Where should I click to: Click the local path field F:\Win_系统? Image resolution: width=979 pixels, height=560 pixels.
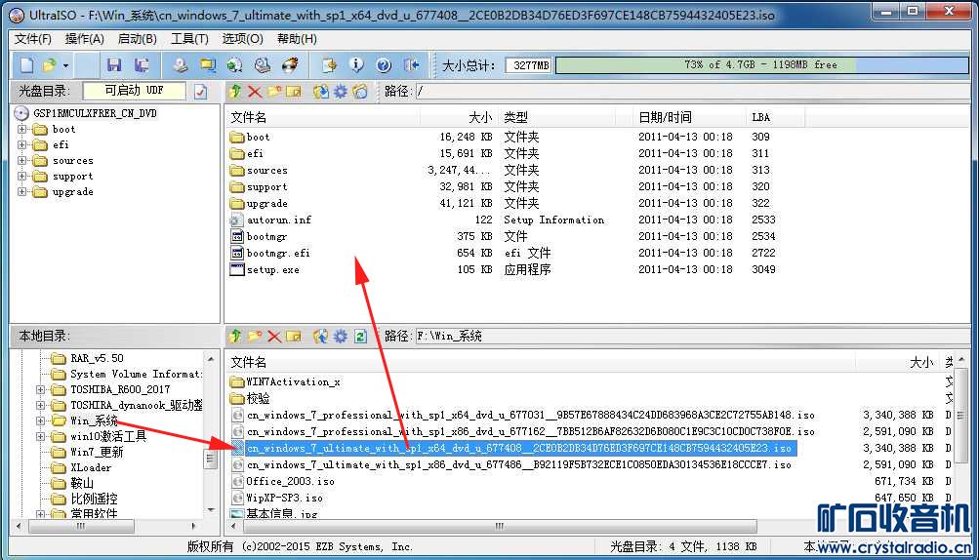click(691, 336)
